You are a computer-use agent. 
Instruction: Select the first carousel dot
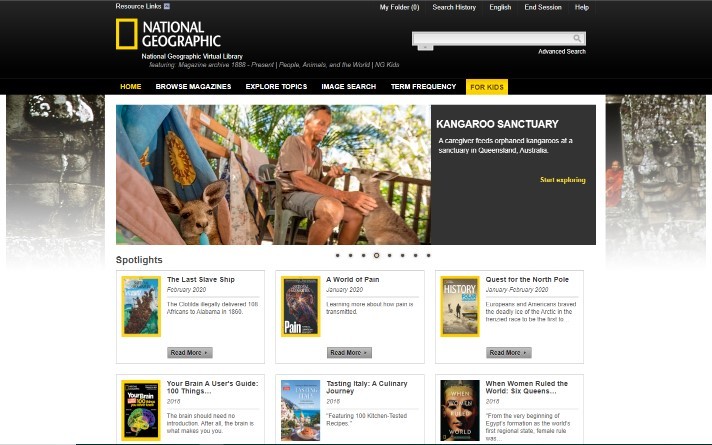click(337, 255)
